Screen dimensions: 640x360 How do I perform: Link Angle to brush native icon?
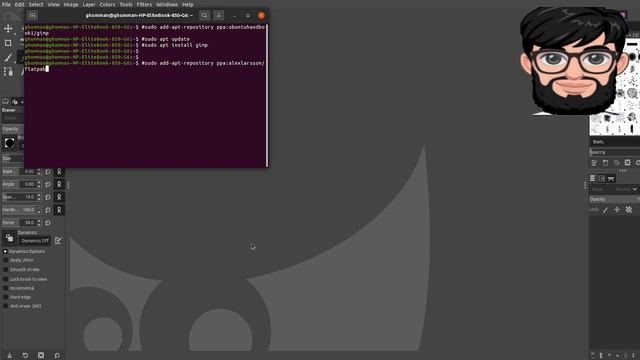pos(59,184)
